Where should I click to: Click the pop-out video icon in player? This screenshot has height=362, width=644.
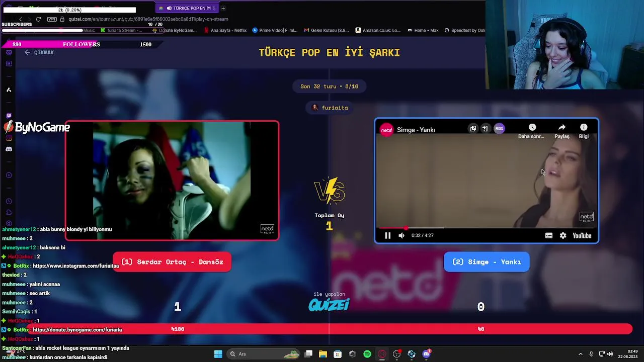473,128
